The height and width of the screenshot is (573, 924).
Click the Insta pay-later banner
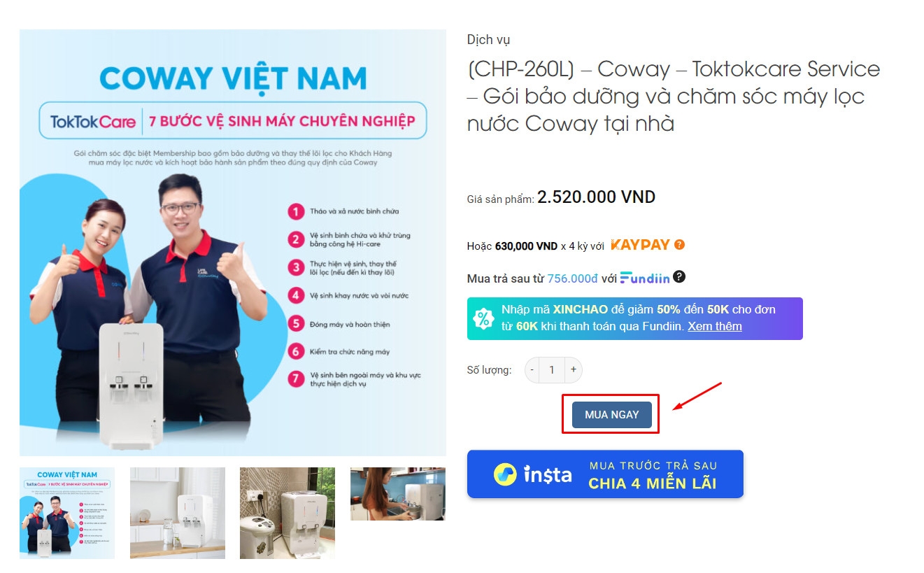pyautogui.click(x=605, y=474)
